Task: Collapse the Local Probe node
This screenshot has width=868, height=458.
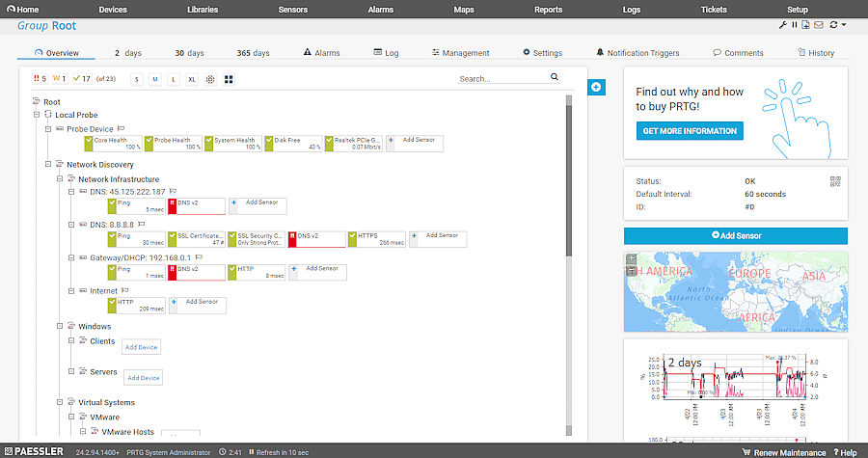Action: tap(37, 115)
